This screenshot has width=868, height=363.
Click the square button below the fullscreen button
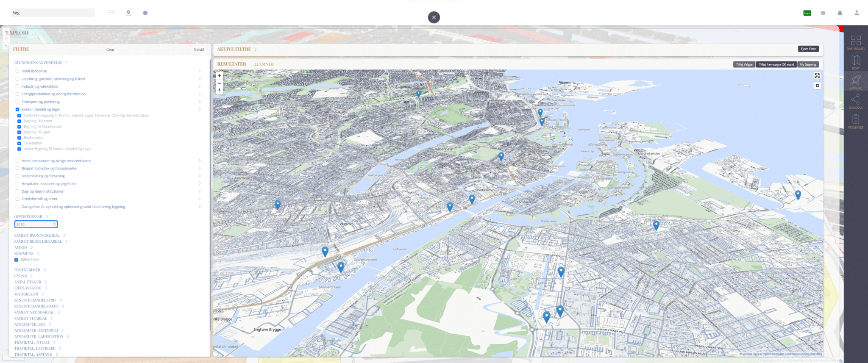click(817, 86)
